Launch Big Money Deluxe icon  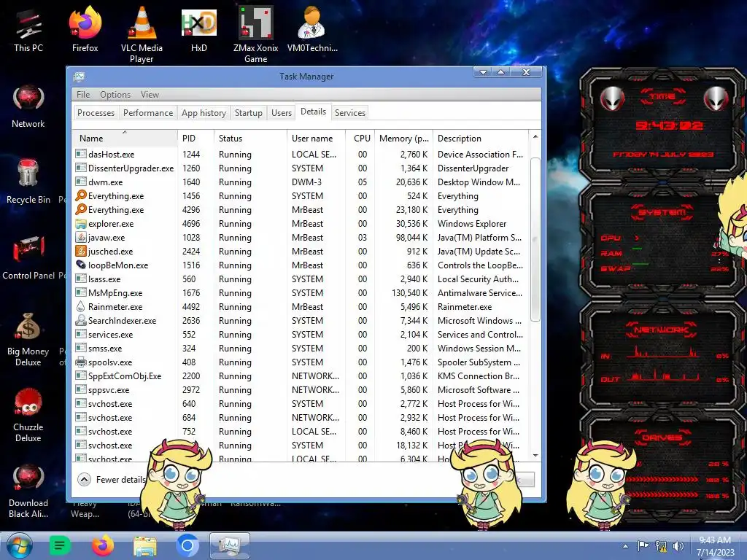coord(28,339)
